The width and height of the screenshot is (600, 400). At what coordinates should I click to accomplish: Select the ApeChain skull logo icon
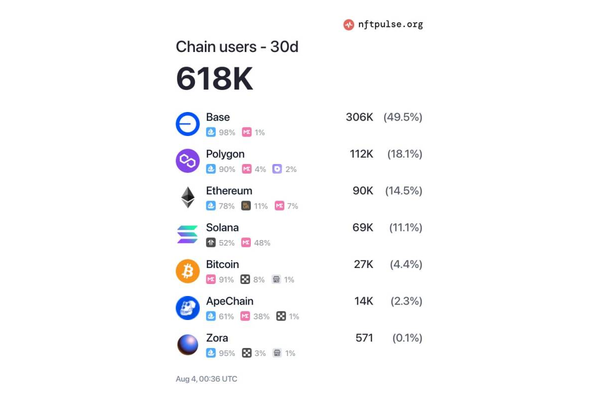188,308
